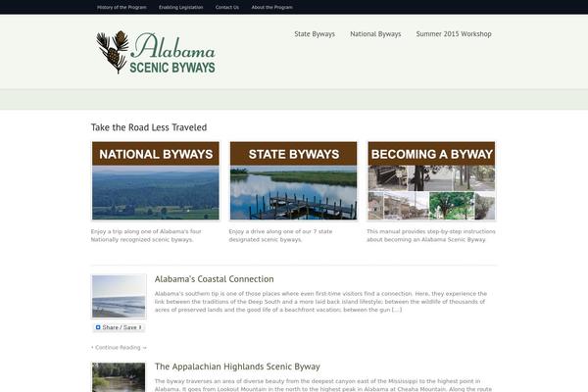Open The Appalachian Highlands Scenic Byway title

click(237, 367)
